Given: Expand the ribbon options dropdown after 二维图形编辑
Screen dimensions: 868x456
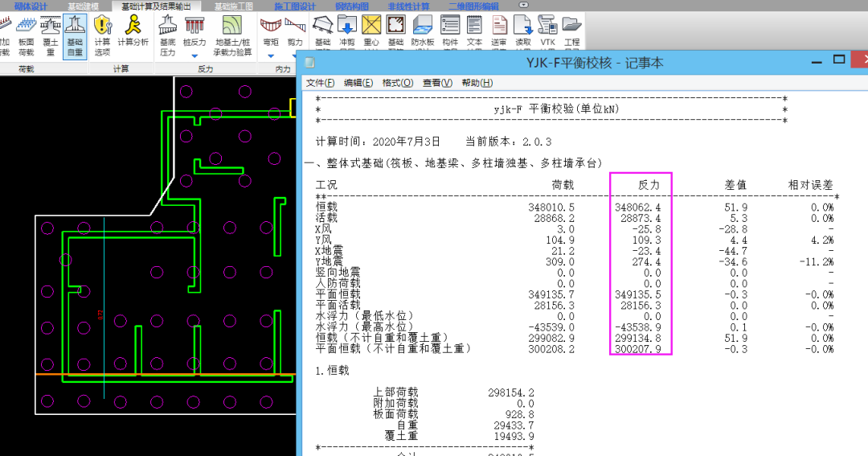Looking at the screenshot, I should point(523,5).
